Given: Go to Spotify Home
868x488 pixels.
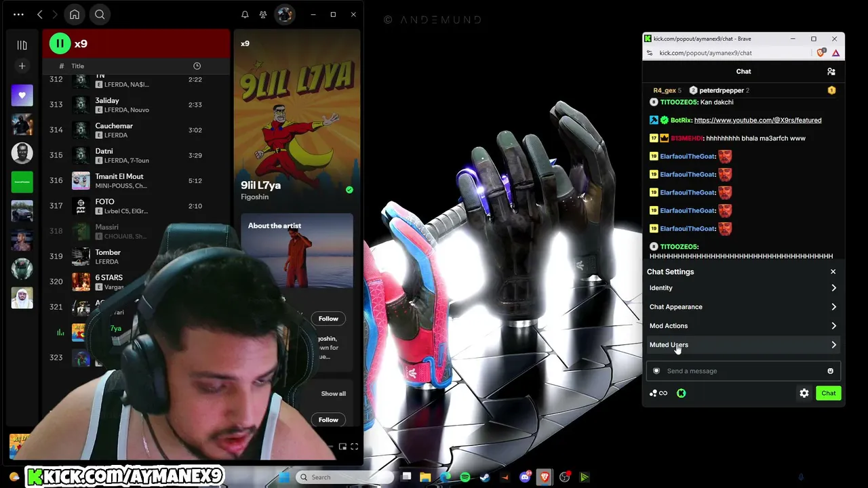Looking at the screenshot, I should point(75,14).
